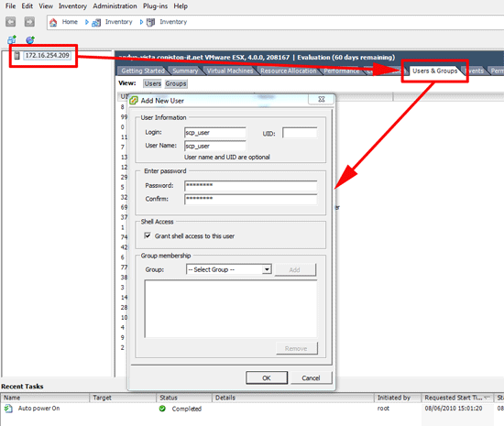Click the 08/06/2010 15:01:20 timestamp
504x426 pixels.
[x=454, y=409]
